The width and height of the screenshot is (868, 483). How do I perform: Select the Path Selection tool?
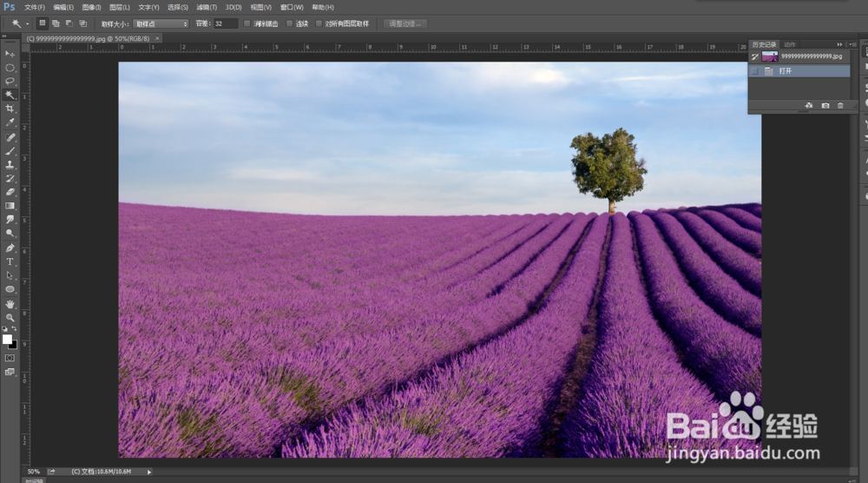tap(10, 275)
